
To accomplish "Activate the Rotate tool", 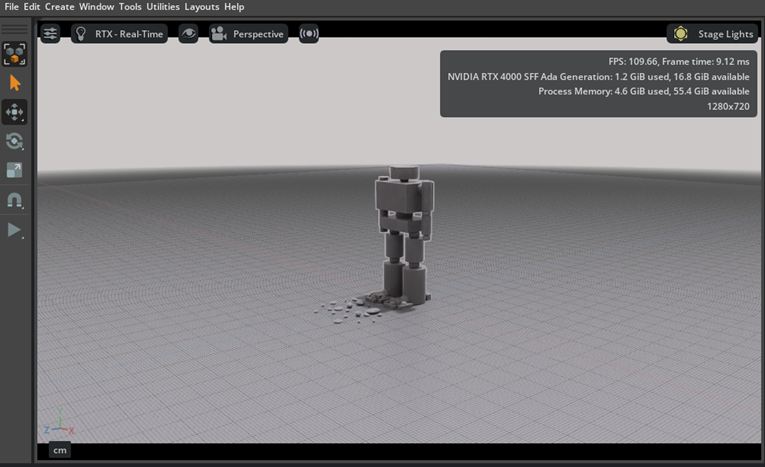I will (x=15, y=141).
